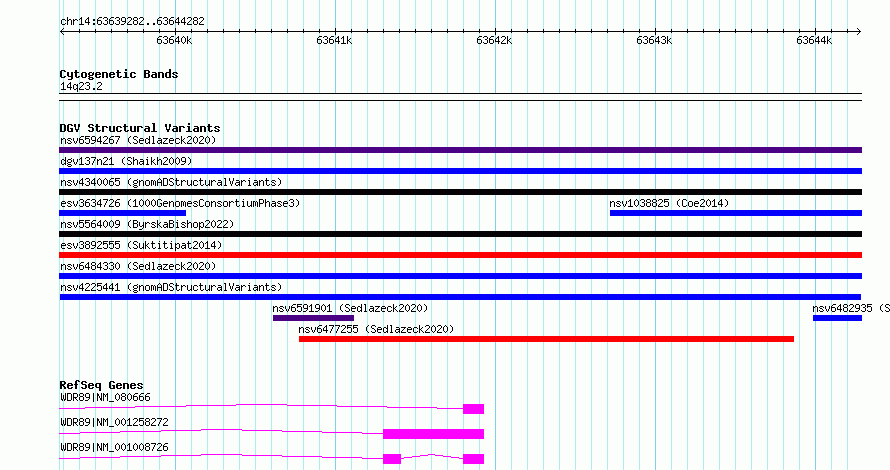Select nsv6591901 (Sedlazeck2020) label
Image resolution: width=890 pixels, height=470 pixels.
(350, 308)
